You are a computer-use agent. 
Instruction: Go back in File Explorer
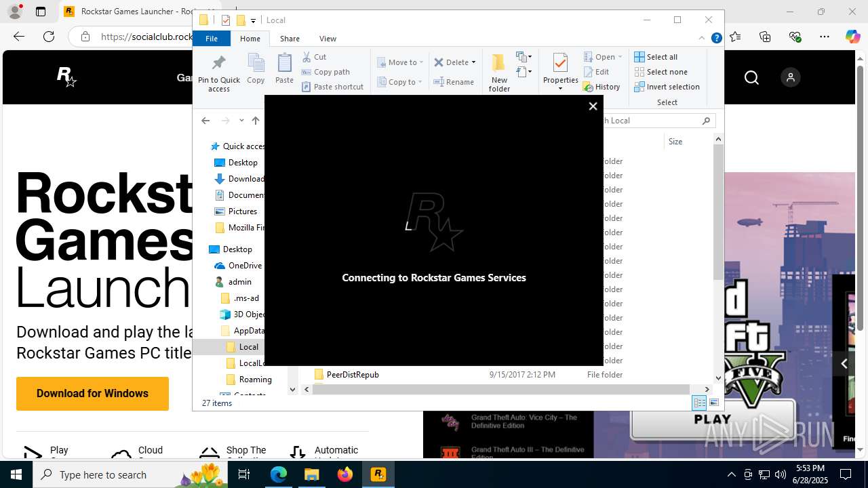pyautogui.click(x=205, y=121)
